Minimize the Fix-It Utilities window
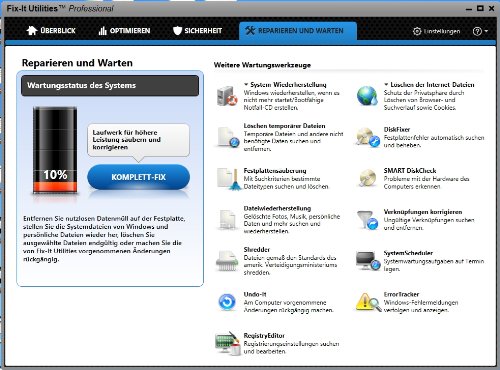 click(x=469, y=9)
